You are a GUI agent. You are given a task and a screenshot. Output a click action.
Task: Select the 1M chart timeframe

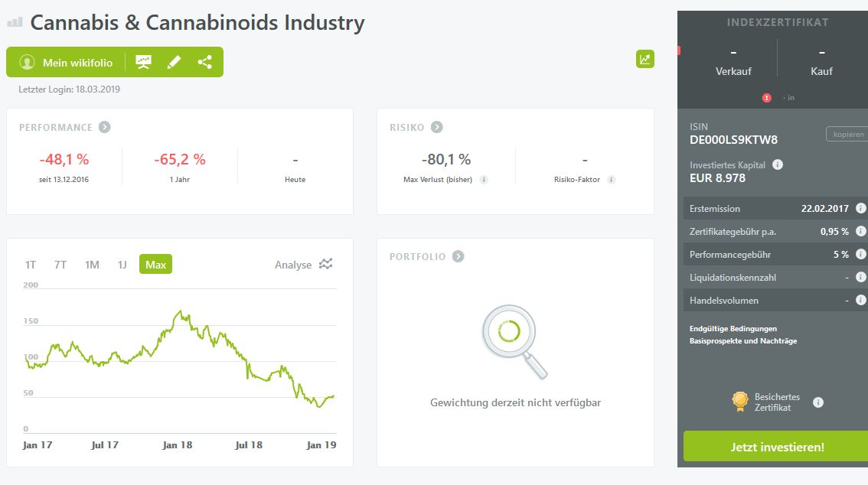(92, 265)
